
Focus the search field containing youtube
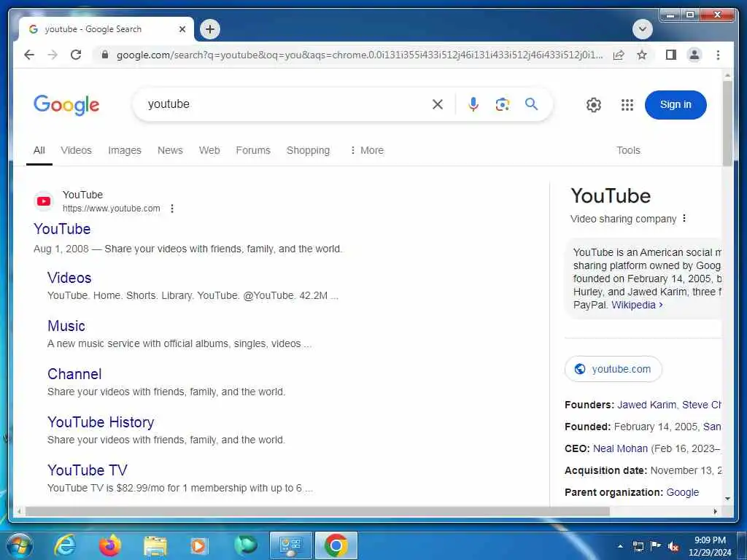point(286,104)
